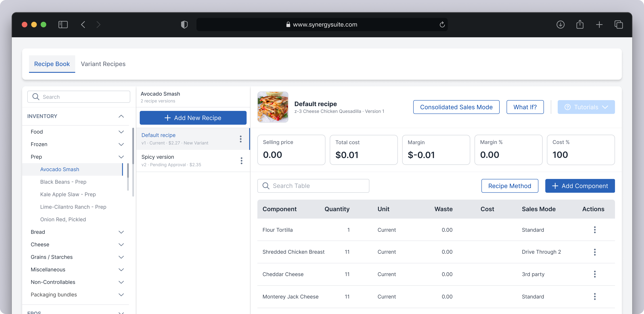Click the Flour Tortilla component name

(x=277, y=230)
